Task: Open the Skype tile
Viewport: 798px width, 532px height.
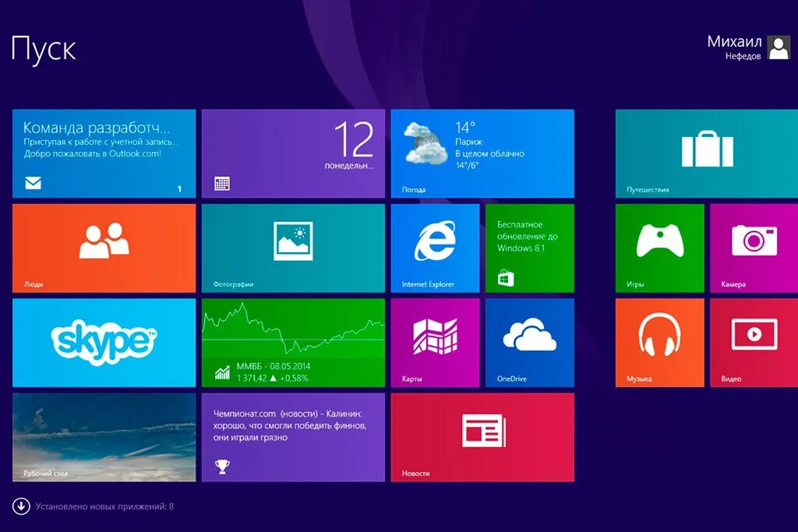Action: 103,343
